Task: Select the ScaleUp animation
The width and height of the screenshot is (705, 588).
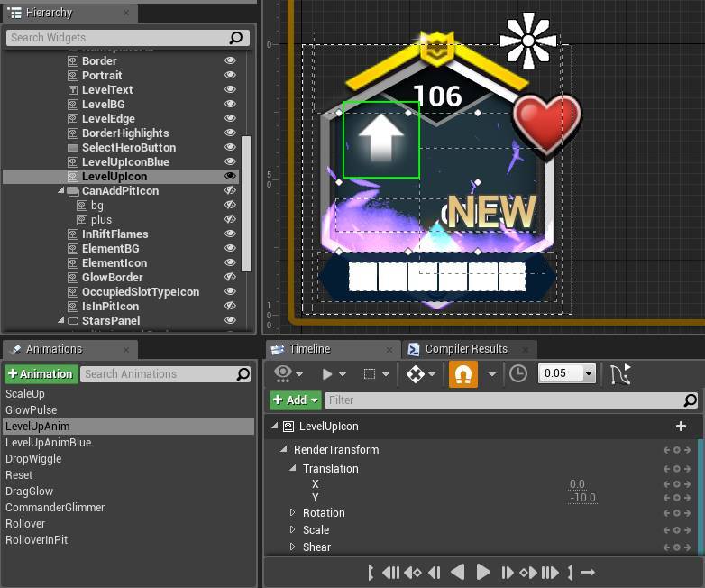Action: [x=25, y=393]
